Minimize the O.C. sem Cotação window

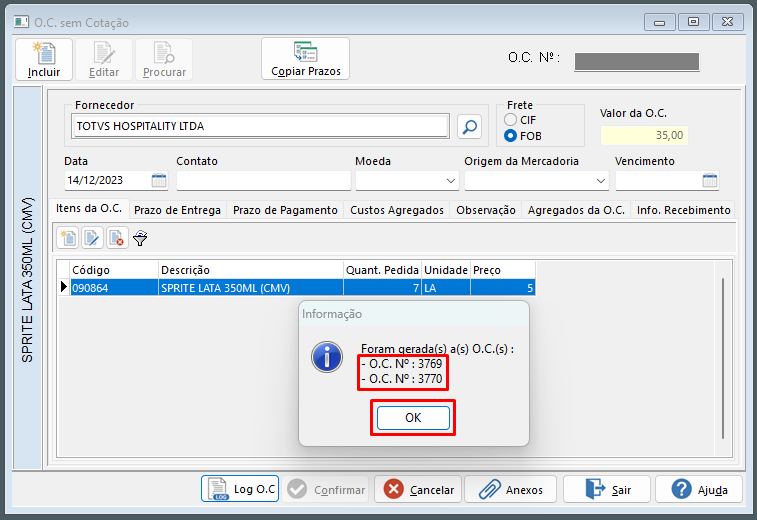659,22
